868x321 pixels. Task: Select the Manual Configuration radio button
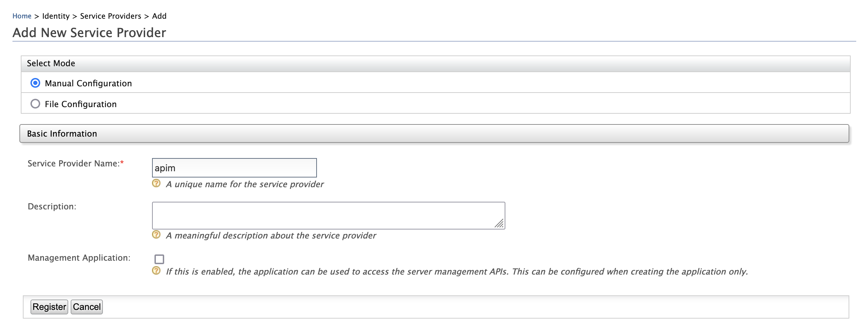click(35, 83)
